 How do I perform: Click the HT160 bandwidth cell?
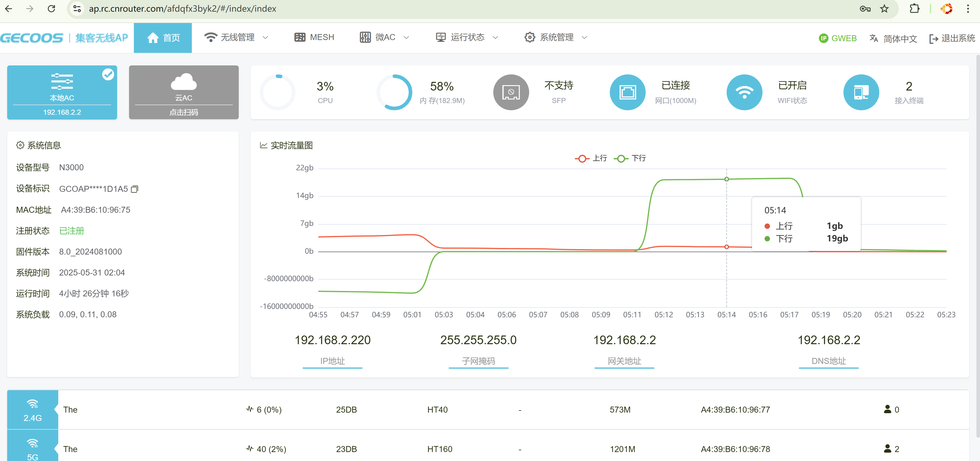point(440,449)
